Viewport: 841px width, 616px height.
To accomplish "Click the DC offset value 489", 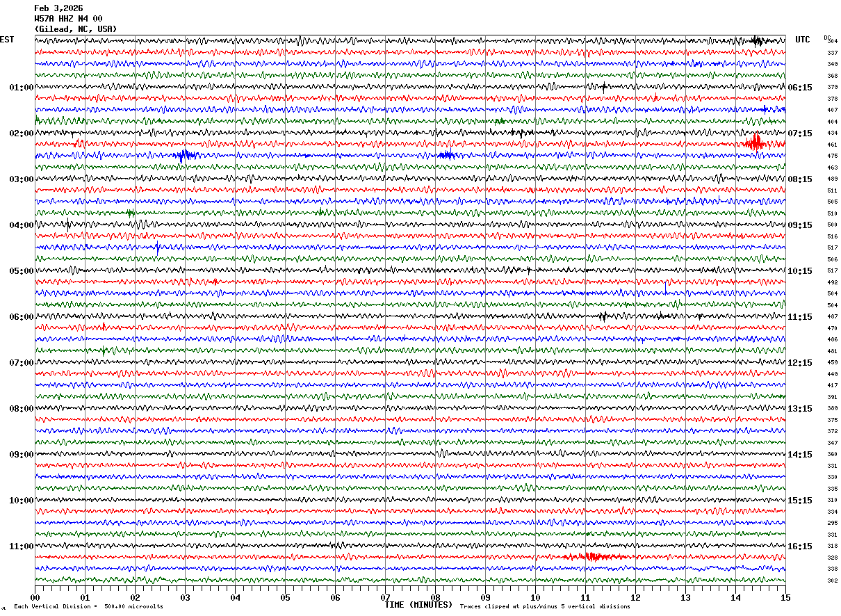I will click(x=833, y=179).
